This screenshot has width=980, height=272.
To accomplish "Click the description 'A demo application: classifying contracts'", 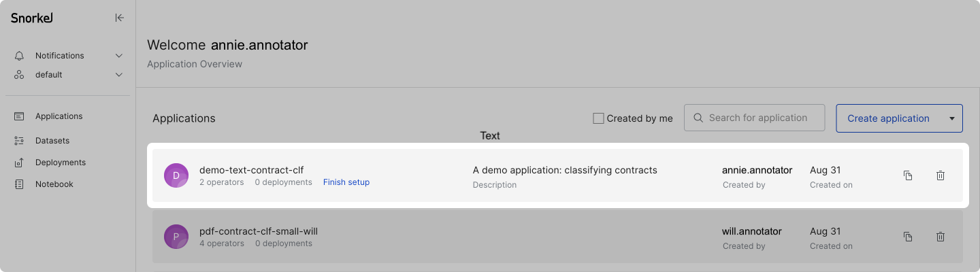I will pyautogui.click(x=565, y=170).
